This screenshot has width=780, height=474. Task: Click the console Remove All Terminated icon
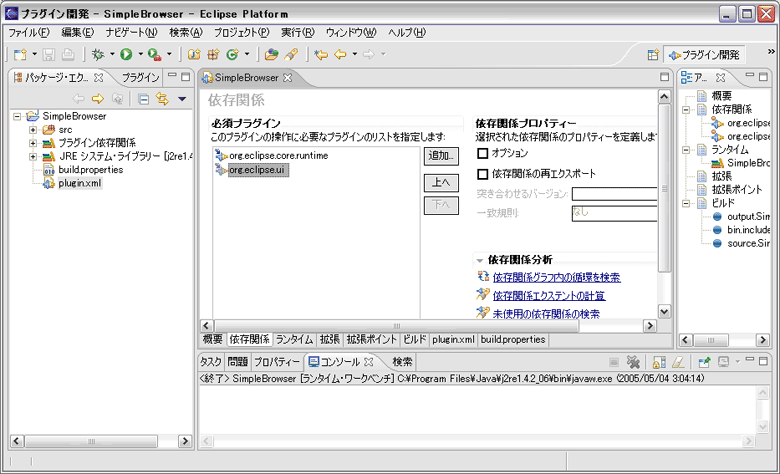tap(633, 362)
